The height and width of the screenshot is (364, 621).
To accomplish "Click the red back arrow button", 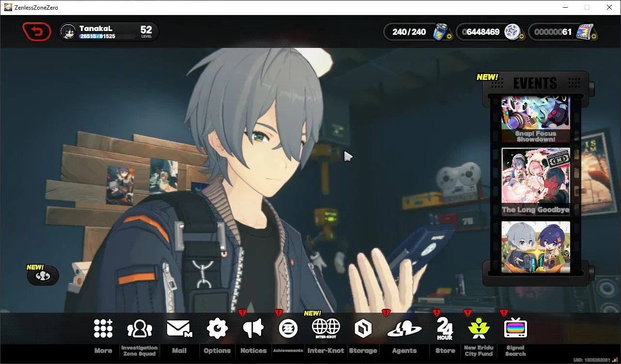I will [x=37, y=32].
